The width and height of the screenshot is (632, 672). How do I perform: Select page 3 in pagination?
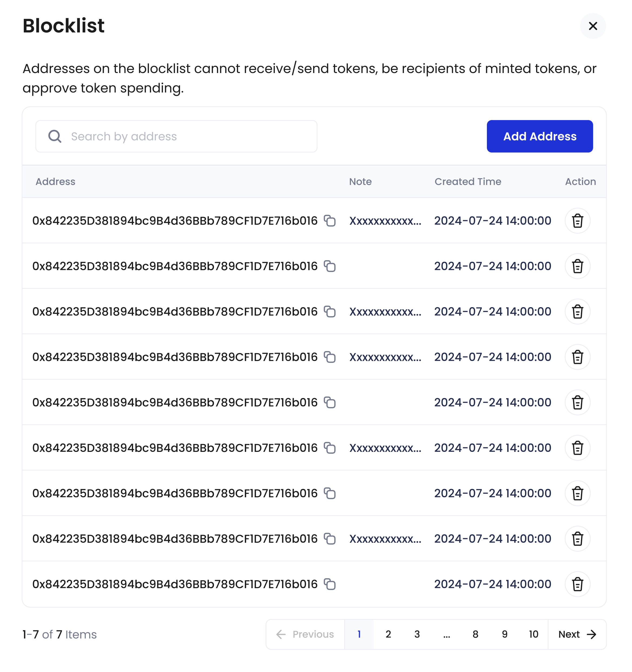click(417, 634)
